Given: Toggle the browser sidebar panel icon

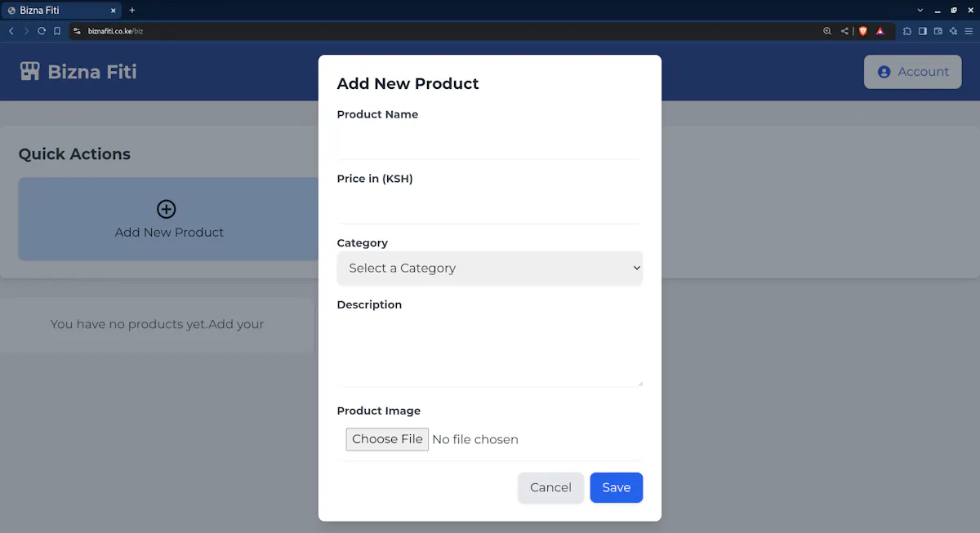Looking at the screenshot, I should tap(923, 31).
